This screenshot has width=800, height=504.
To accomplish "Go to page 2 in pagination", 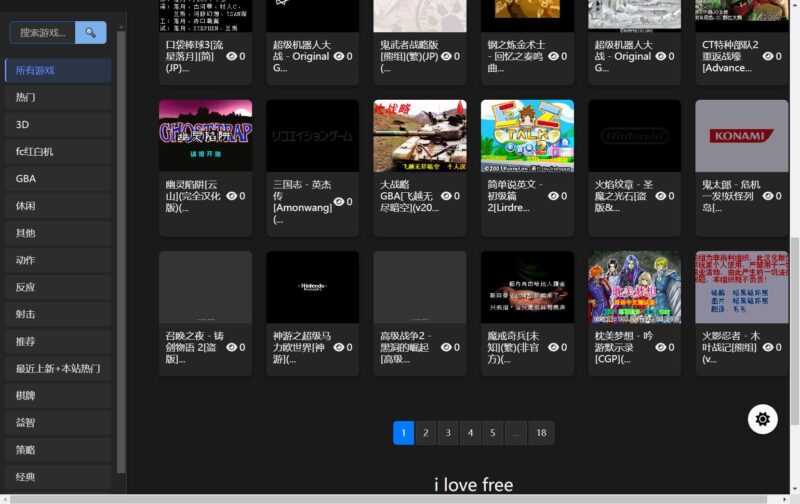I will [426, 433].
